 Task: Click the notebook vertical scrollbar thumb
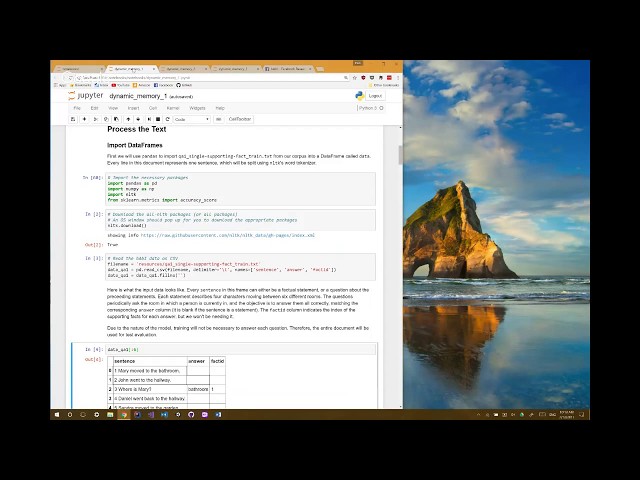click(400, 155)
